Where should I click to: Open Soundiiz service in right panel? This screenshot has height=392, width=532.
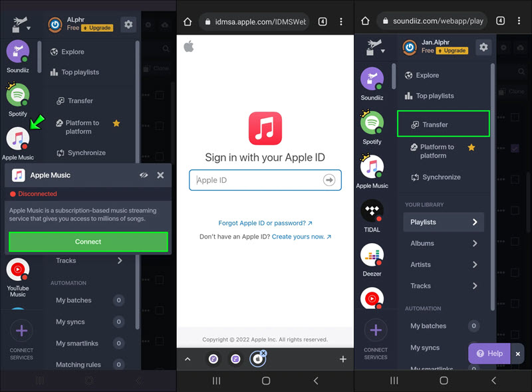[372, 78]
